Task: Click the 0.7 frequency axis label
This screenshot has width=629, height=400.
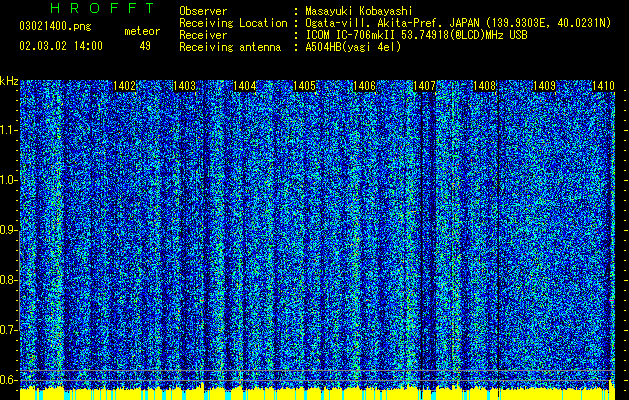Action: [x=8, y=330]
